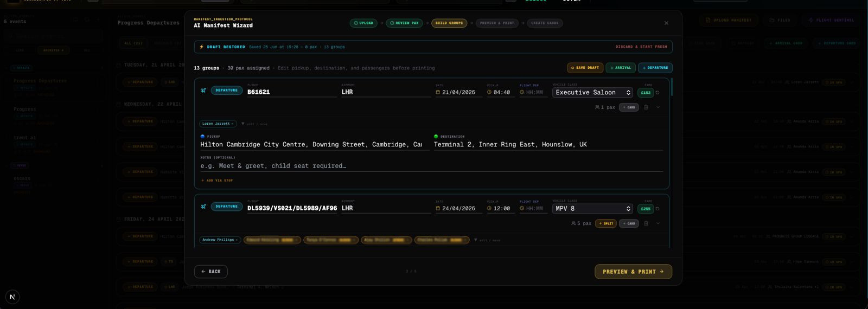Click groups list scrollbar thumb

pyautogui.click(x=672, y=87)
